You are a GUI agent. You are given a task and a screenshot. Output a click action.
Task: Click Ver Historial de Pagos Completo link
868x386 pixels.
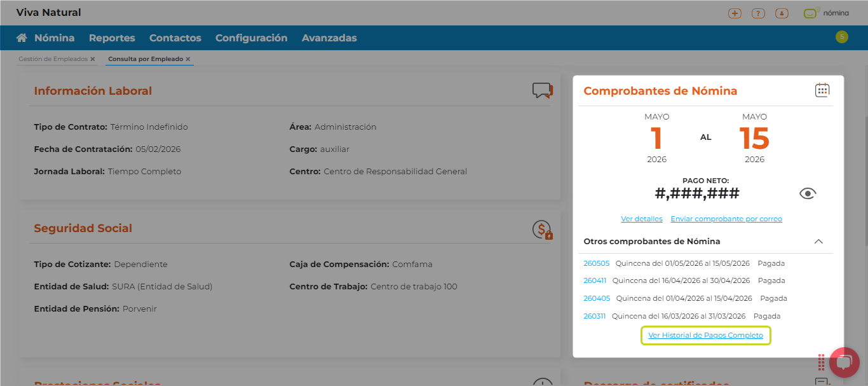705,335
